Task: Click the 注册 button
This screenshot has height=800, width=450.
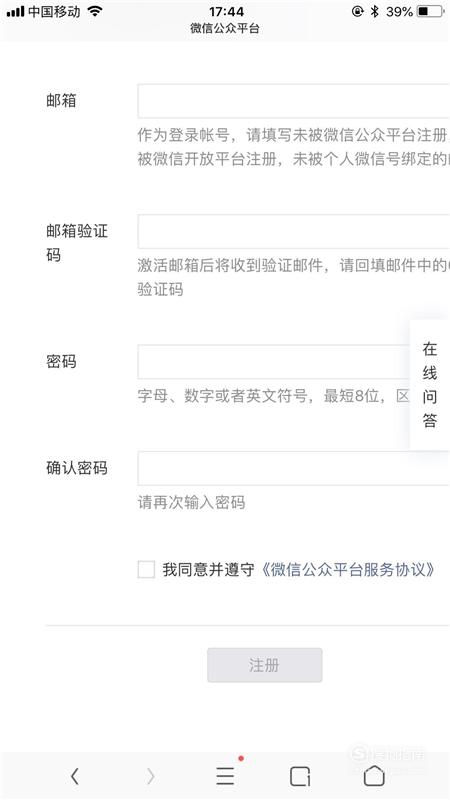Action: pos(264,665)
